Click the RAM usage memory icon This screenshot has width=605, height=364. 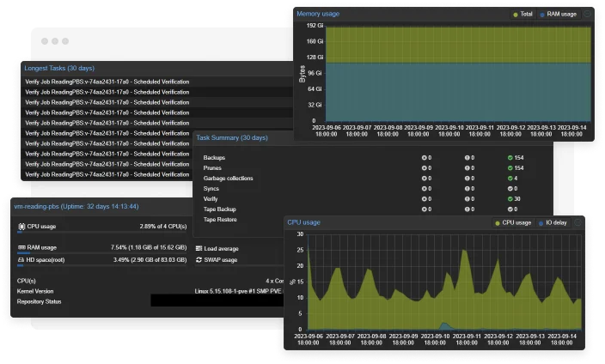click(x=21, y=247)
